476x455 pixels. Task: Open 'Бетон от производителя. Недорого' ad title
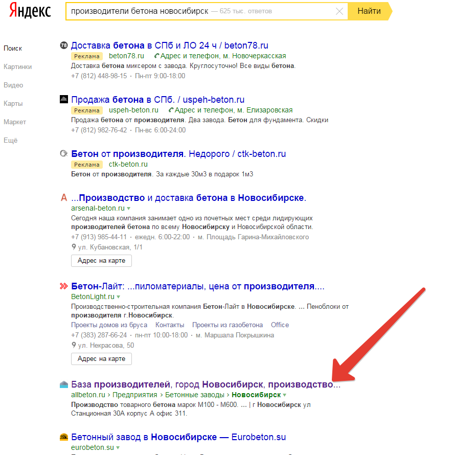(x=178, y=154)
